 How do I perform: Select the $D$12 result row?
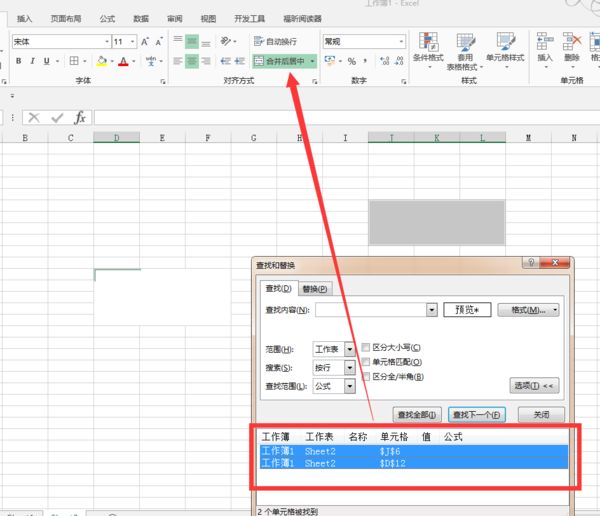click(414, 463)
